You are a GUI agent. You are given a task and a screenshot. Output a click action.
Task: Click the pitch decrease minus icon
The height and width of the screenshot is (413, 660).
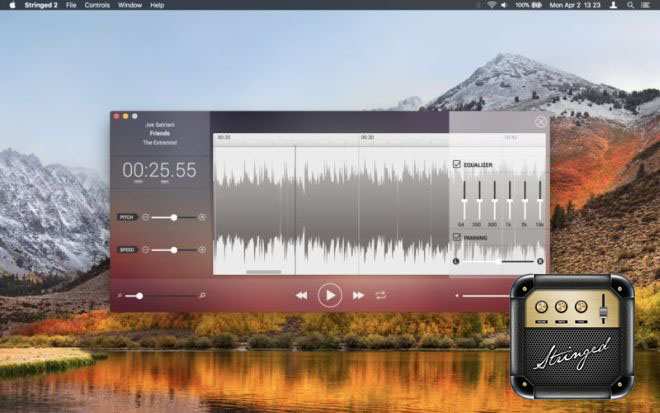pyautogui.click(x=146, y=217)
